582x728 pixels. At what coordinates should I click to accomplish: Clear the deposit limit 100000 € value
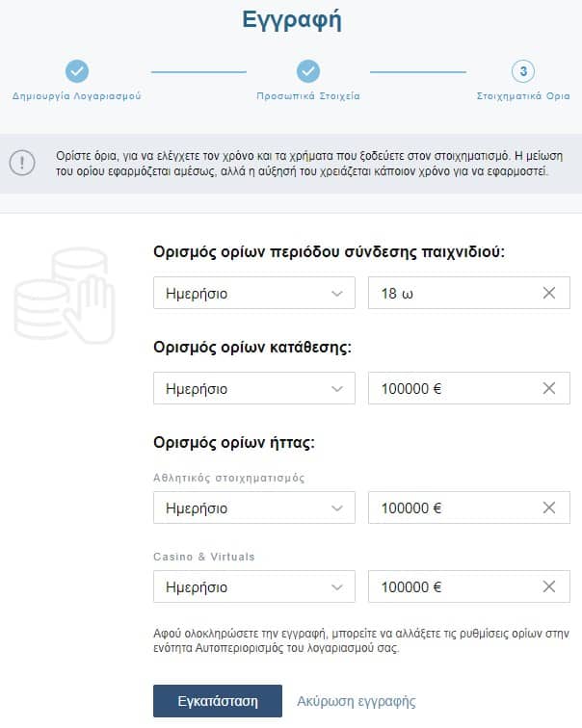(549, 389)
